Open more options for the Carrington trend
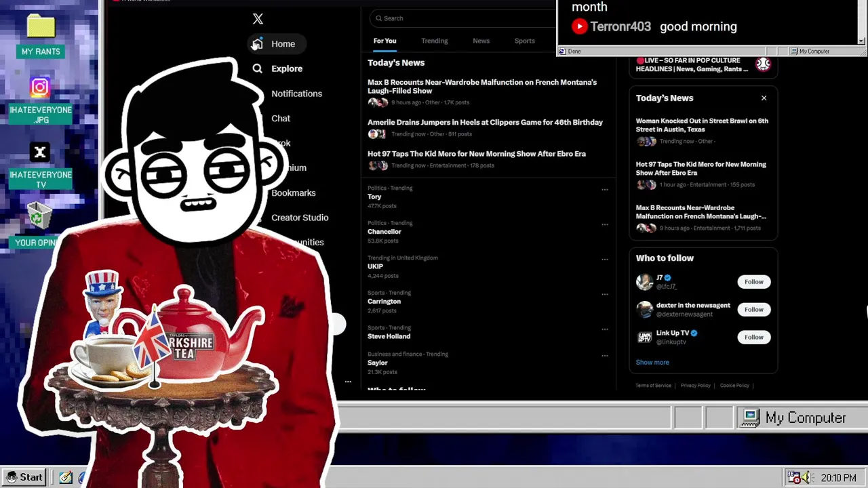868x488 pixels. (605, 294)
